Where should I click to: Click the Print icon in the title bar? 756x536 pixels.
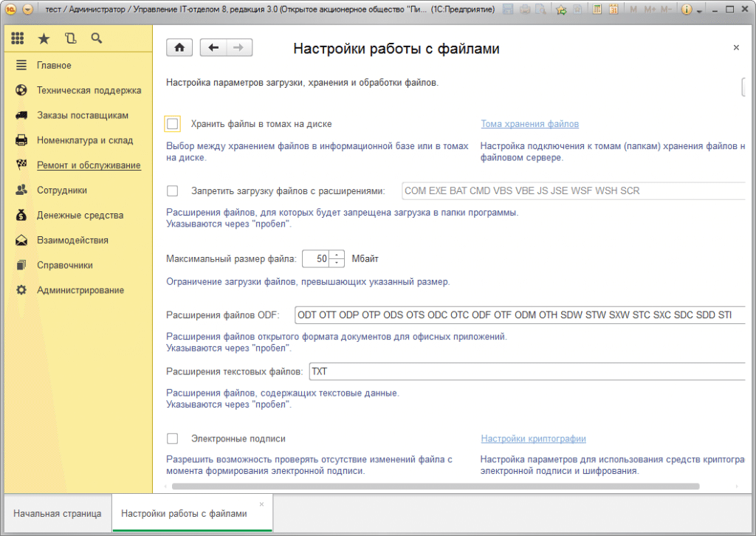coord(525,9)
